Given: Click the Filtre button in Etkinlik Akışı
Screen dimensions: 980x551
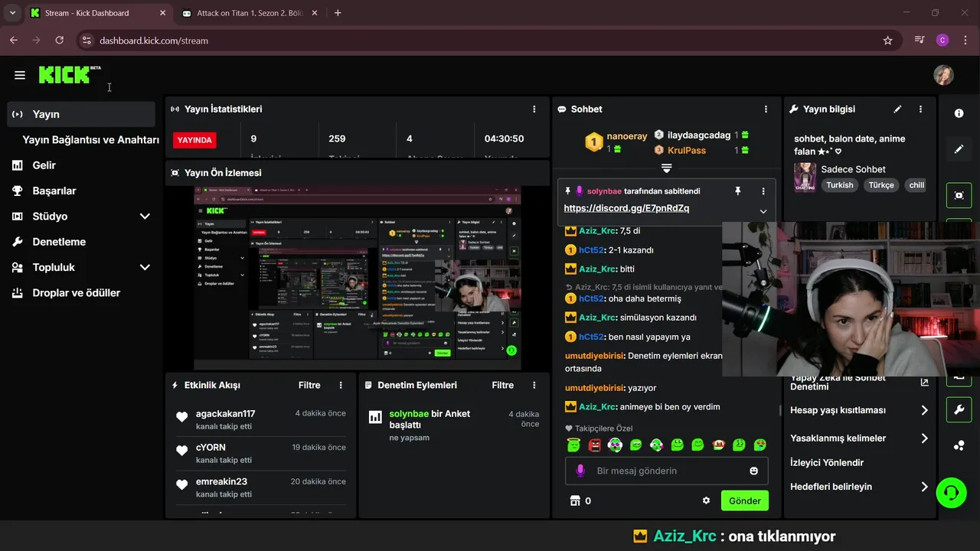Looking at the screenshot, I should click(x=309, y=385).
